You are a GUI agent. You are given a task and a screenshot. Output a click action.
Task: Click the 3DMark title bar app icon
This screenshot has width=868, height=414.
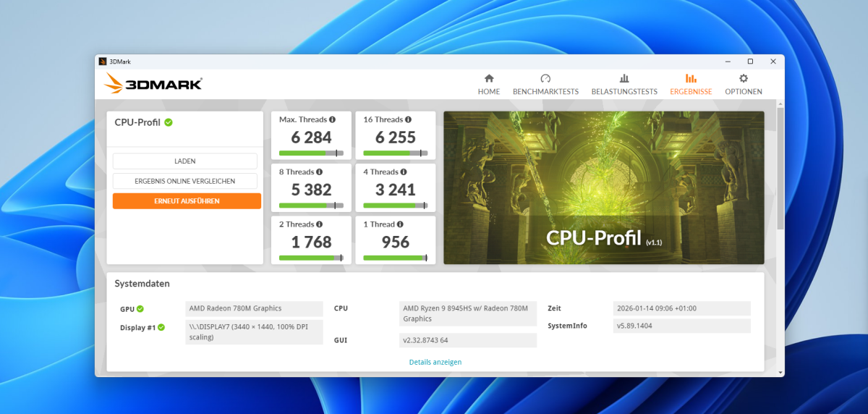click(103, 62)
